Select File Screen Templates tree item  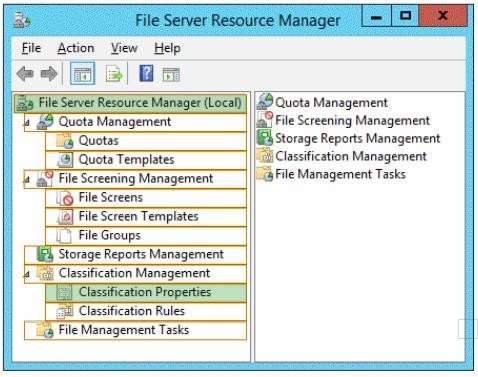click(146, 217)
